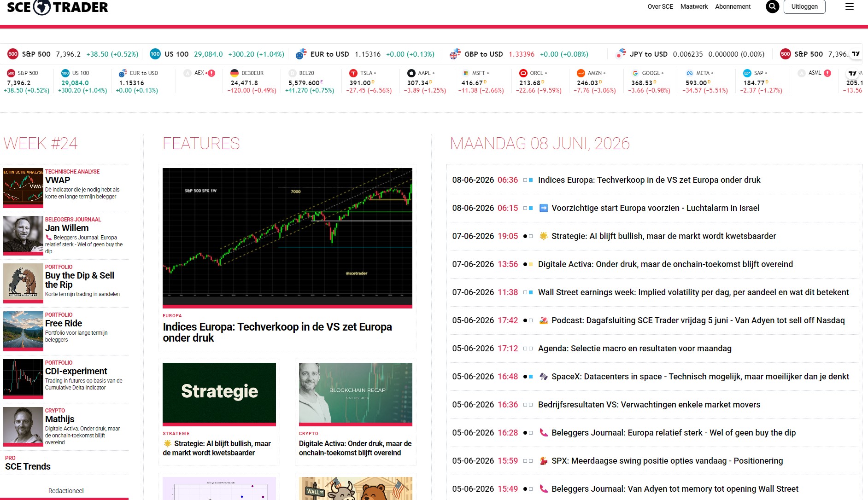The height and width of the screenshot is (500, 868).
Task: Open the Buy the Dip & Sell the Rip portfolio
Action: coord(80,280)
